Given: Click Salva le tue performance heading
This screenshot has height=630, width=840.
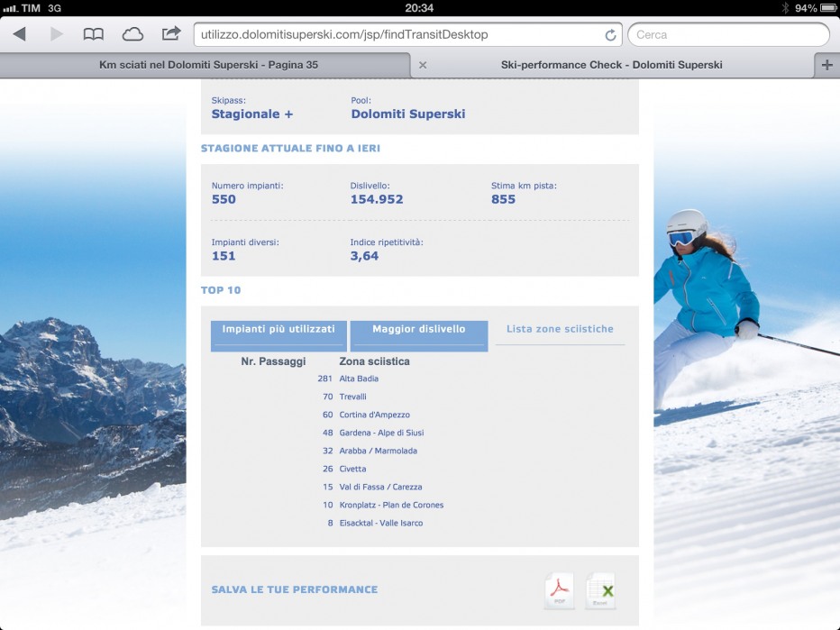Looking at the screenshot, I should click(294, 589).
